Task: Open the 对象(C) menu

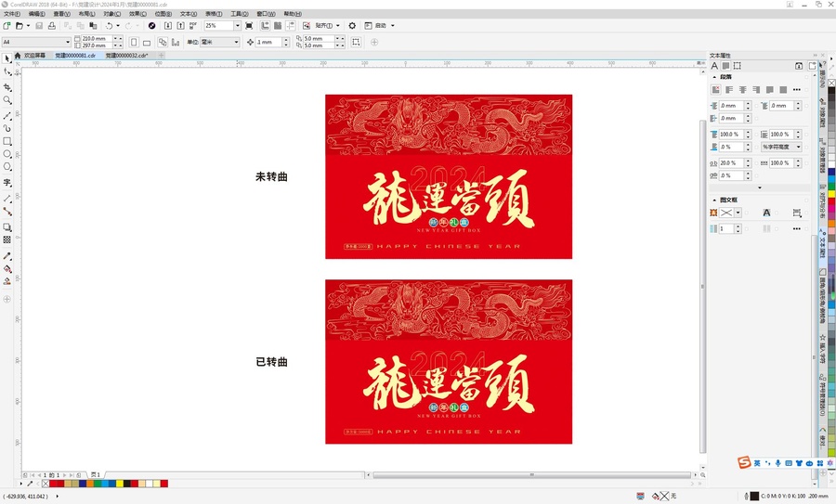Action: (x=112, y=14)
